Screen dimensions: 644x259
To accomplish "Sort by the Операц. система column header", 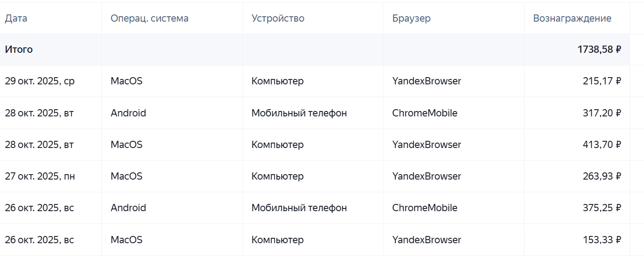I will coord(150,18).
